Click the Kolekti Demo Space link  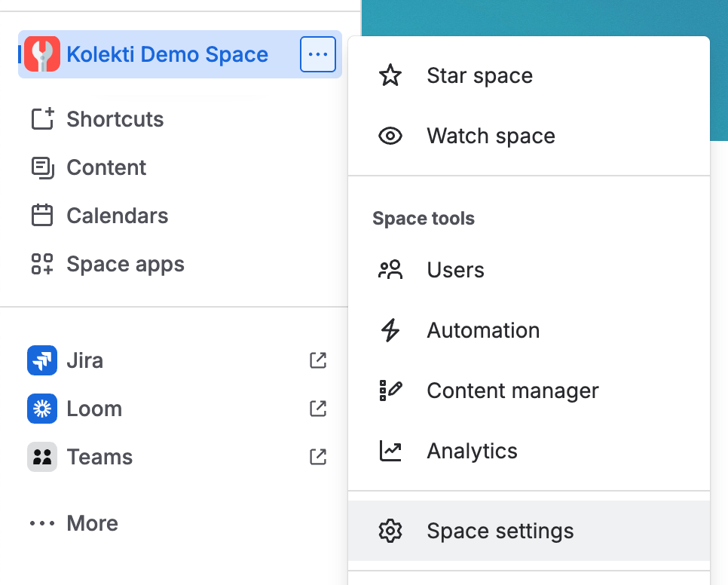tap(167, 54)
